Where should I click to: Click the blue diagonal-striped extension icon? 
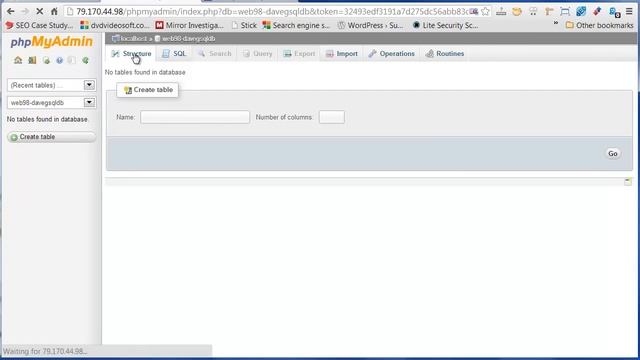coord(581,12)
